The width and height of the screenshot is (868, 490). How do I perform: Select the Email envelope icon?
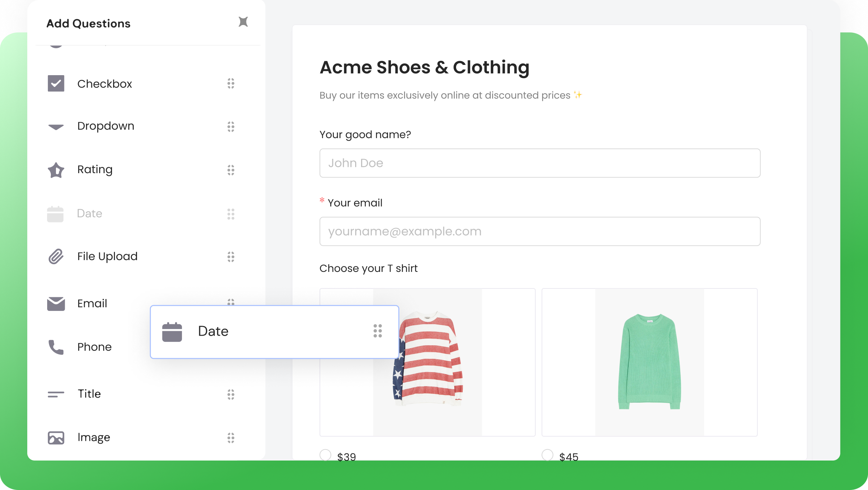56,303
